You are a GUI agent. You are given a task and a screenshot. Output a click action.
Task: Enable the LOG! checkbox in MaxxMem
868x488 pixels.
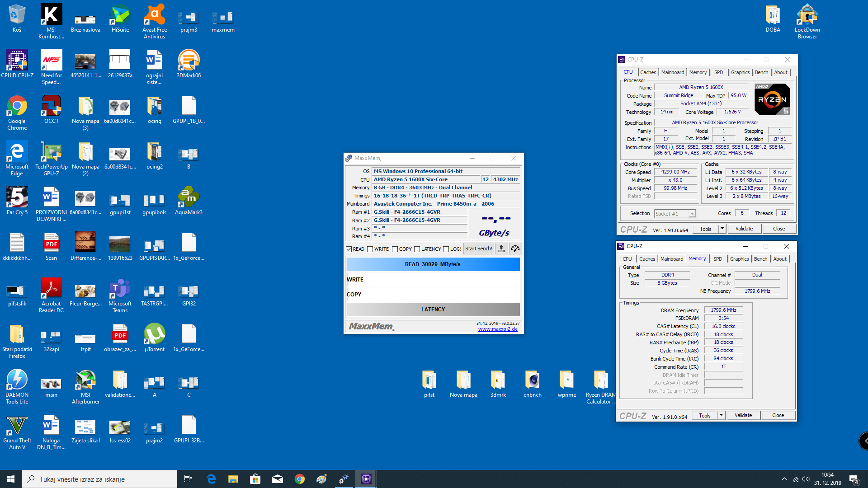coord(446,249)
